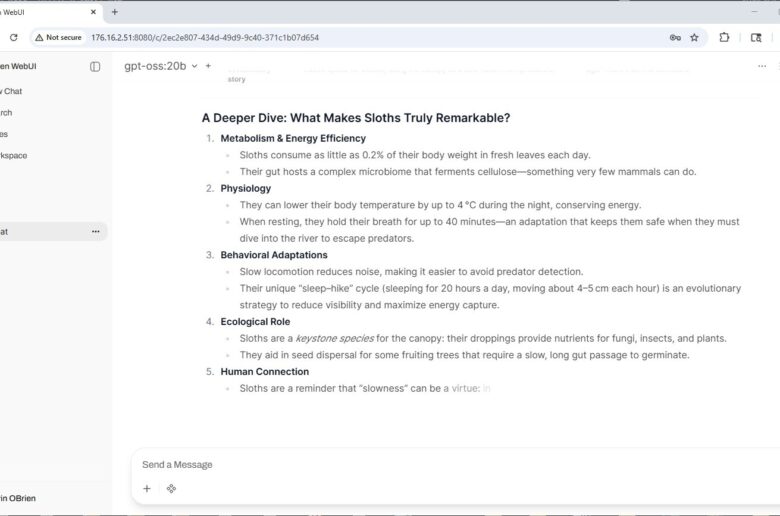Close the Open WebUI browser tab
Screen dimensions: 780x516
[94, 12]
